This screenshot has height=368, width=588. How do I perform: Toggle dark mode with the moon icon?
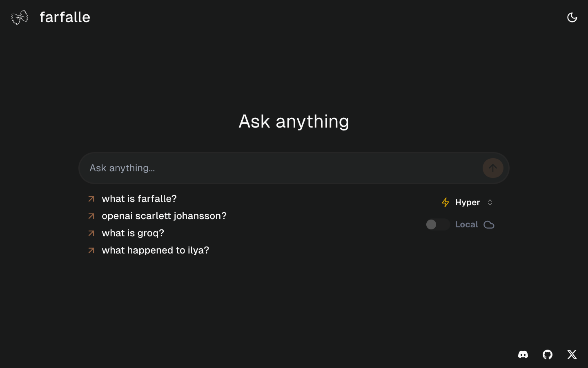pyautogui.click(x=572, y=17)
